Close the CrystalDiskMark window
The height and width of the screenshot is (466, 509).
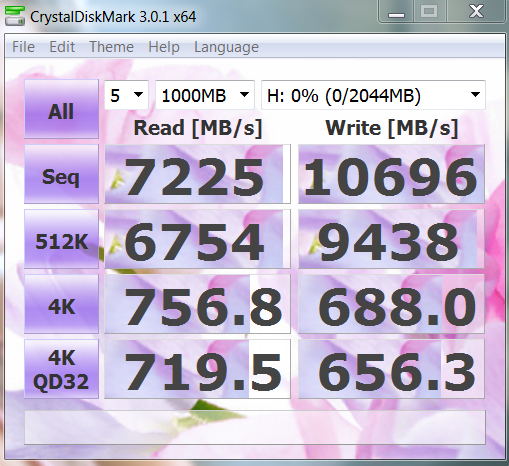coord(476,12)
